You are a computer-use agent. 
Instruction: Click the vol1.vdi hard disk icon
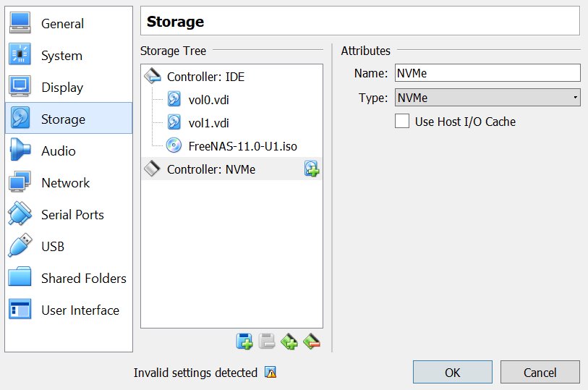[x=174, y=122]
